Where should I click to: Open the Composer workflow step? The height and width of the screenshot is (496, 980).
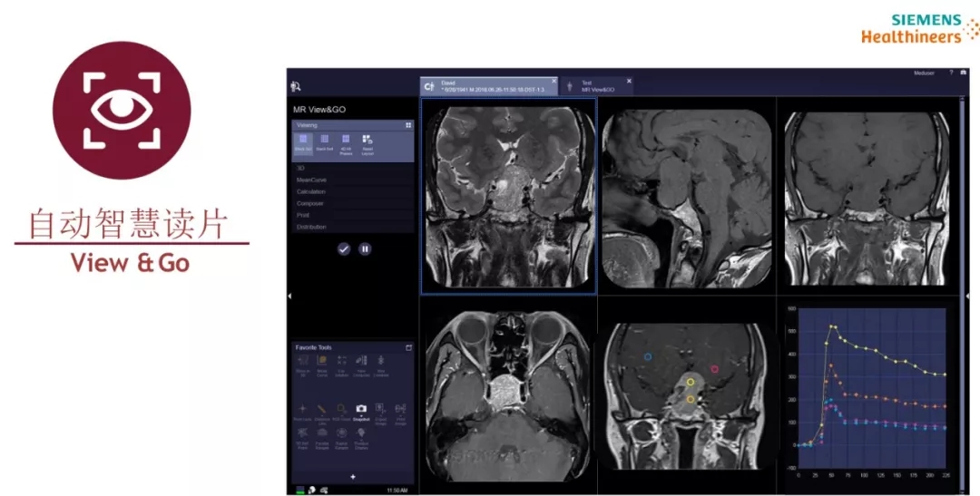point(352,204)
